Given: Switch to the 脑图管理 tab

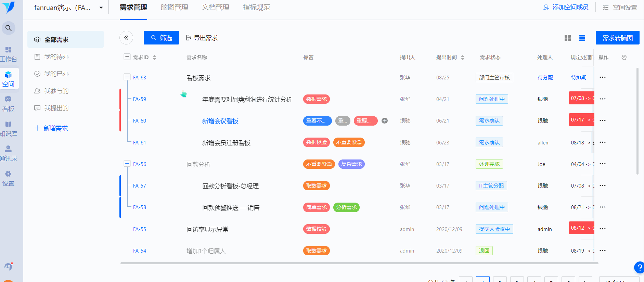Looking at the screenshot, I should pos(175,8).
